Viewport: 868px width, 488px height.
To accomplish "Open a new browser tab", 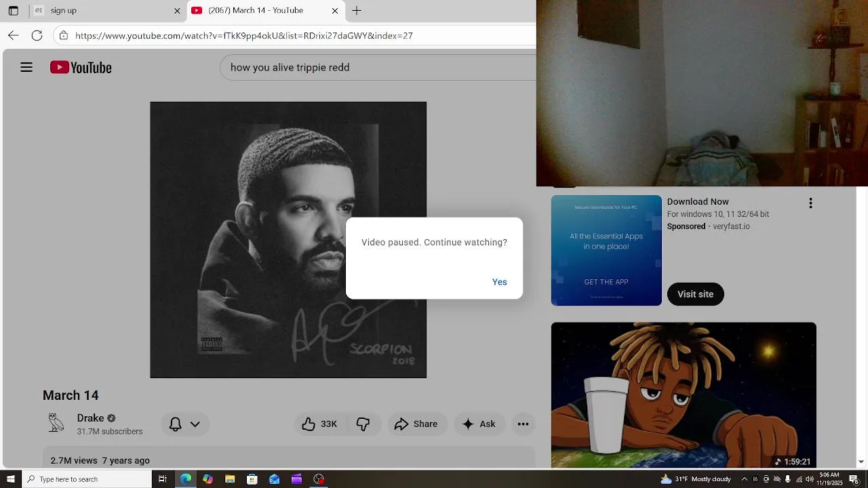I will [x=357, y=11].
